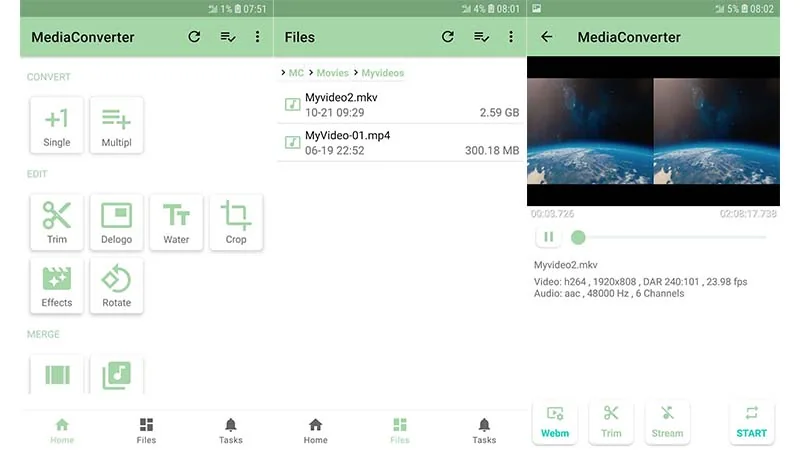The height and width of the screenshot is (450, 800).
Task: Tap the 2.59 GB file size
Action: point(499,113)
